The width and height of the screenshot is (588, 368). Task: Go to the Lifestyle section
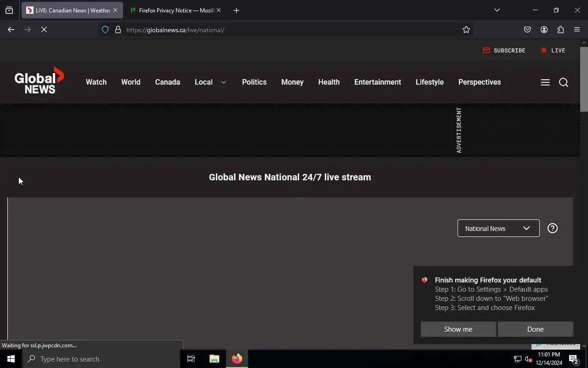point(430,82)
